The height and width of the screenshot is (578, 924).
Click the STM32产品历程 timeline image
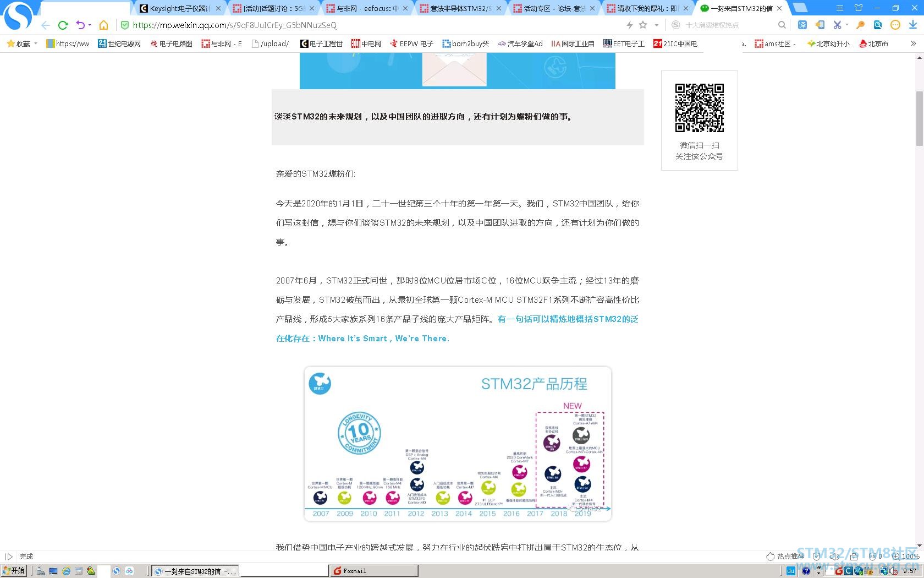click(458, 444)
